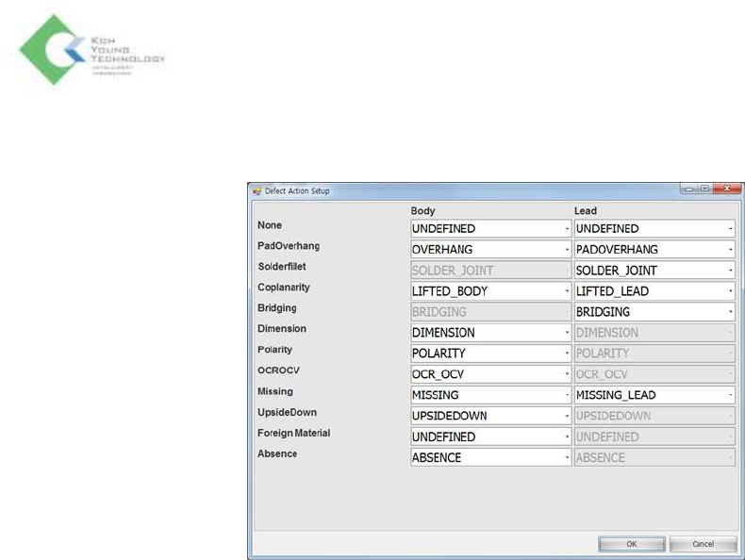Screen dimensions: 745x560
Task: Open the None Lead dropdown
Action: (654, 228)
